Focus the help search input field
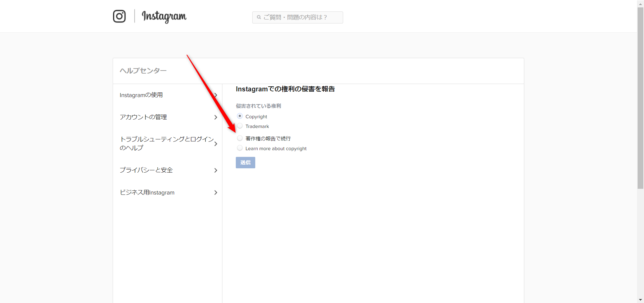Image resolution: width=644 pixels, height=303 pixels. (298, 17)
